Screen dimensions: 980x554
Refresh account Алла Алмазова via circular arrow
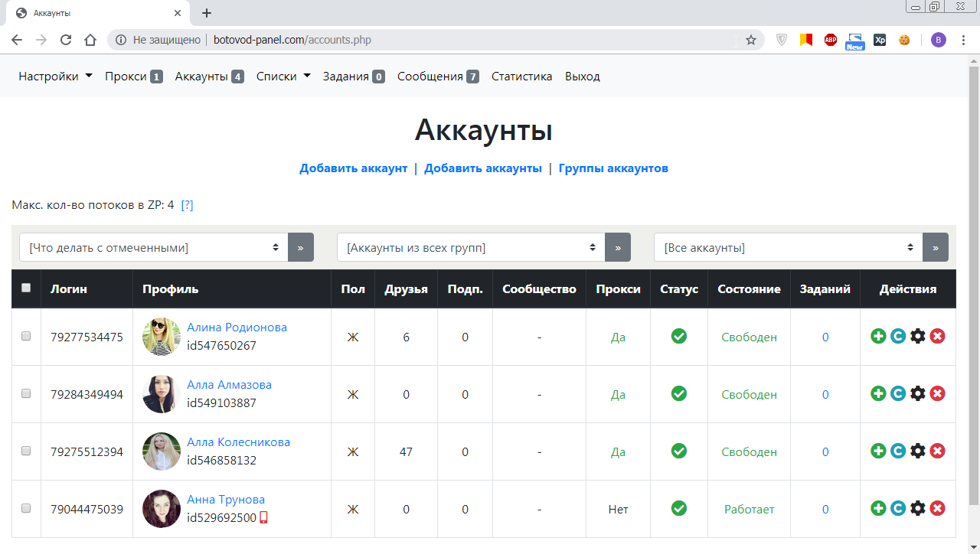tap(898, 393)
